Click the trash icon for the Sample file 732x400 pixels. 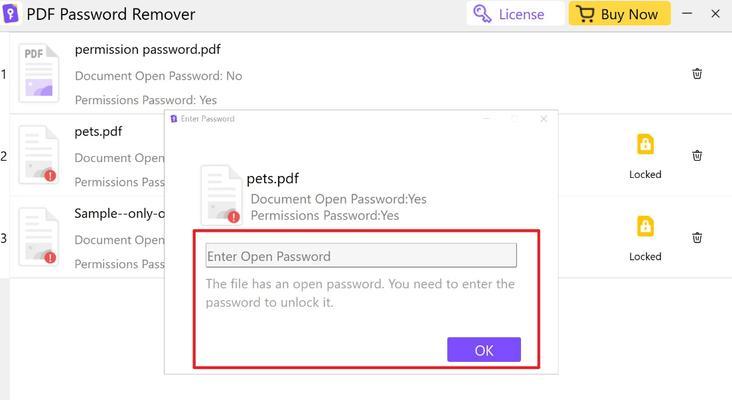[697, 238]
